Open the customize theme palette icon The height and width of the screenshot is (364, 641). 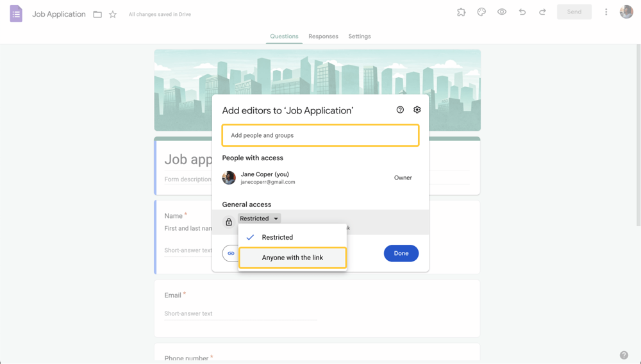(x=481, y=12)
